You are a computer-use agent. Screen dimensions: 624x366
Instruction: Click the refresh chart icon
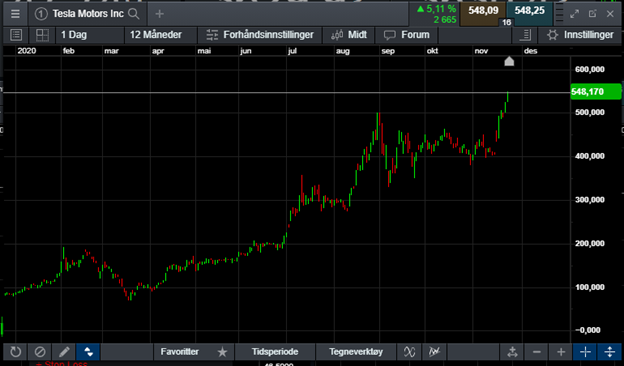(x=16, y=352)
